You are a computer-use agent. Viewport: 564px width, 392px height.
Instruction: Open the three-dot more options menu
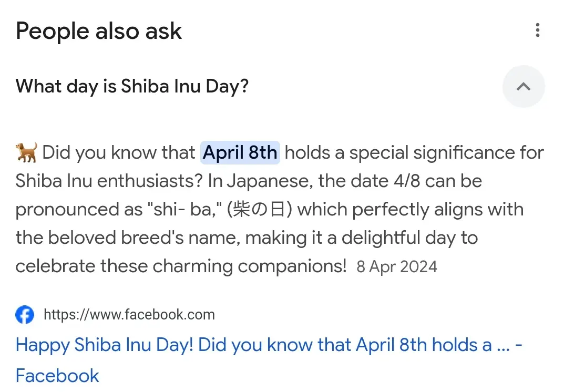tap(537, 30)
